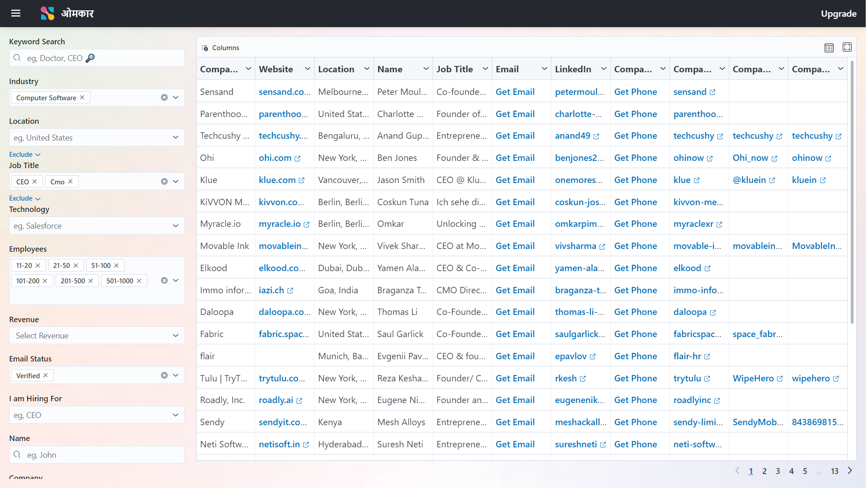Remove the 51-100 employees tag
This screenshot has width=868, height=488.
[116, 265]
